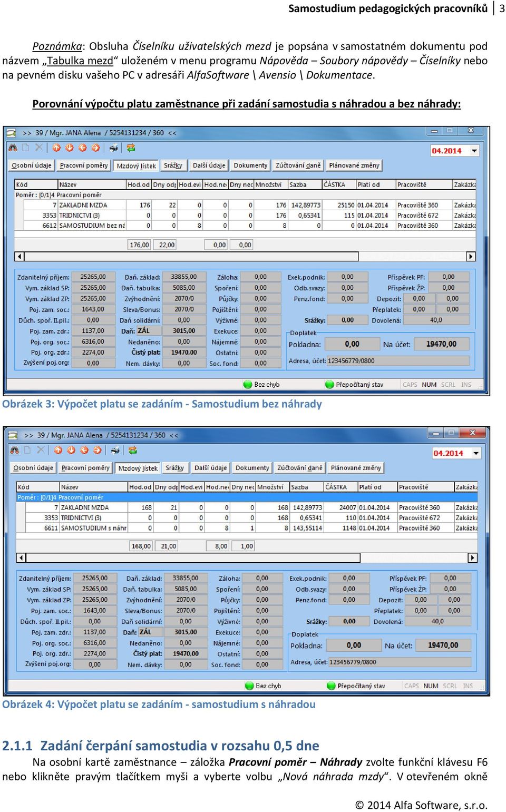506x812 pixels.
Task: Select the SAMOSTUDIUM s náhr row with code 6611
Action: pos(247,528)
